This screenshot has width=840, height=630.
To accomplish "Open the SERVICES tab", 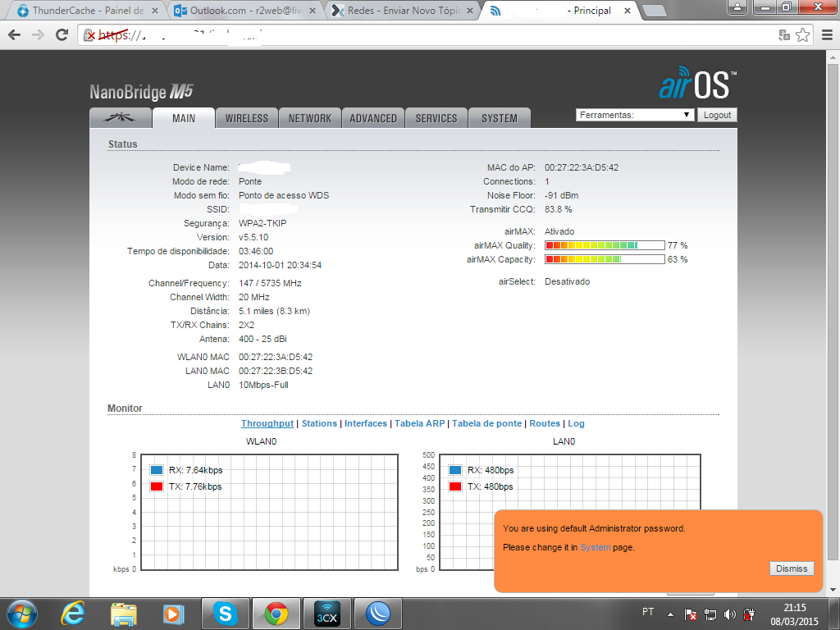I will (436, 118).
